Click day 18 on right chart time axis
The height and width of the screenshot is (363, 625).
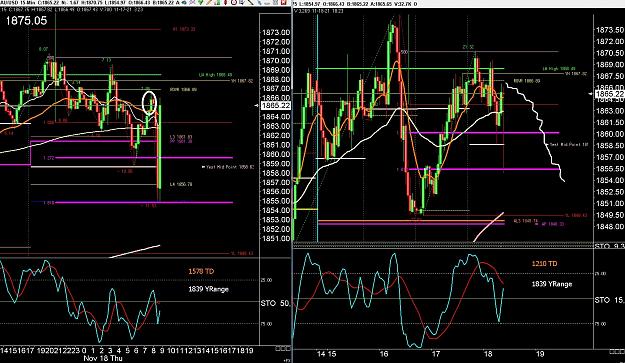pyautogui.click(x=488, y=354)
